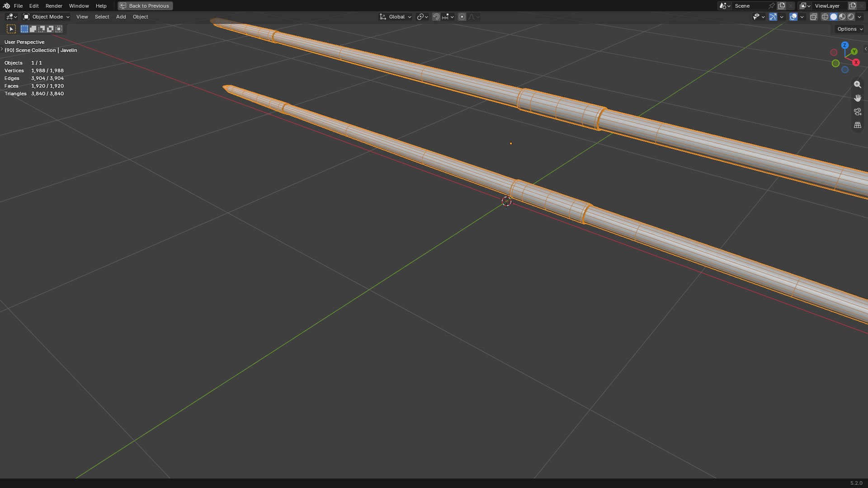Click the X axis in navigation gizmo
The width and height of the screenshot is (868, 488).
tap(856, 62)
